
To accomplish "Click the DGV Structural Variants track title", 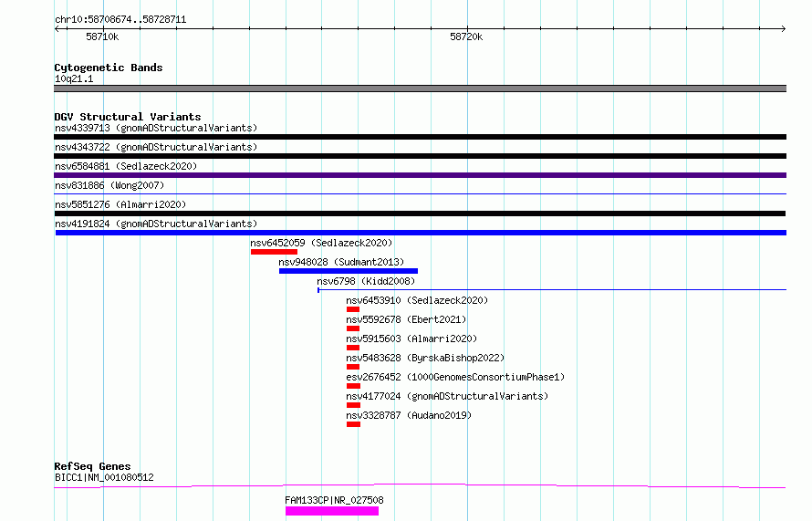I will click(x=128, y=117).
